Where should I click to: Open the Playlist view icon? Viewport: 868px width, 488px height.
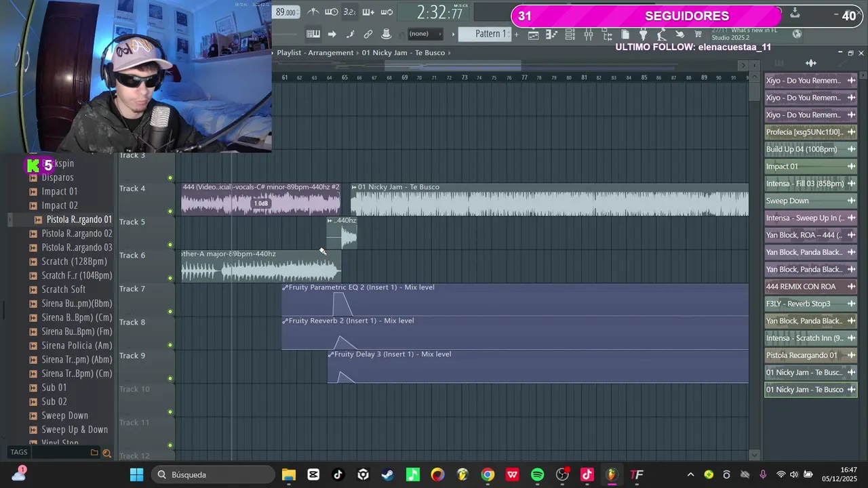[533, 35]
